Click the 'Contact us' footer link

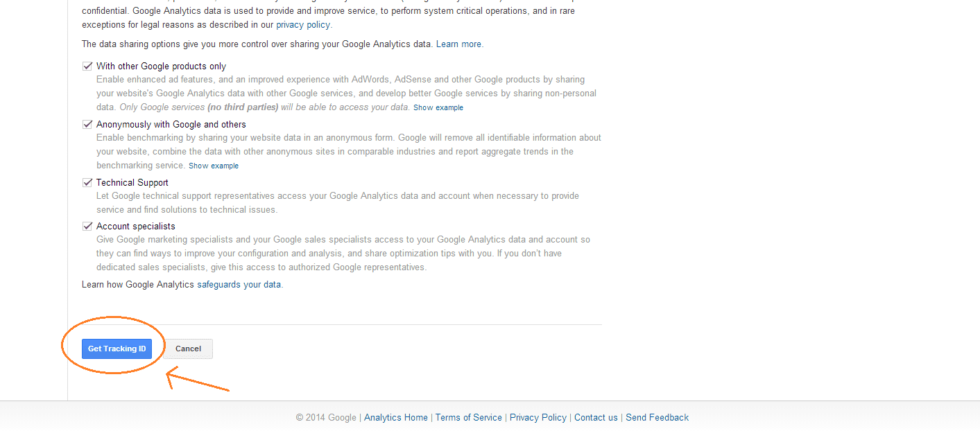(596, 418)
